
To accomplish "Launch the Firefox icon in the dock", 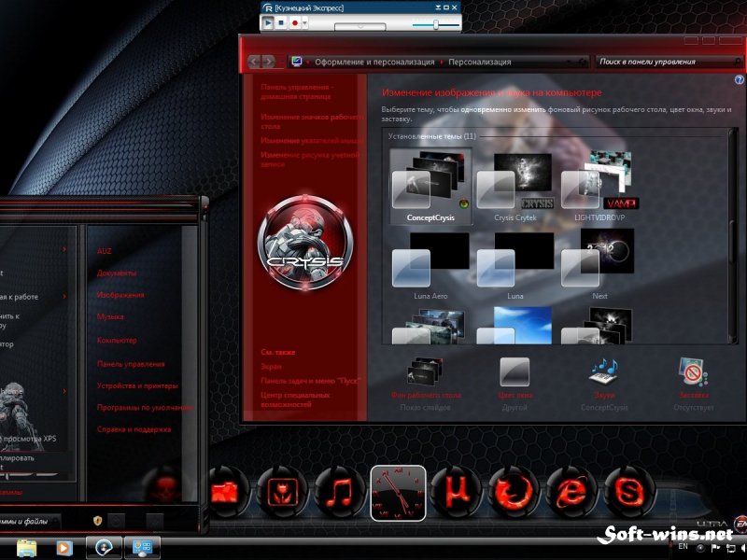I will [514, 493].
